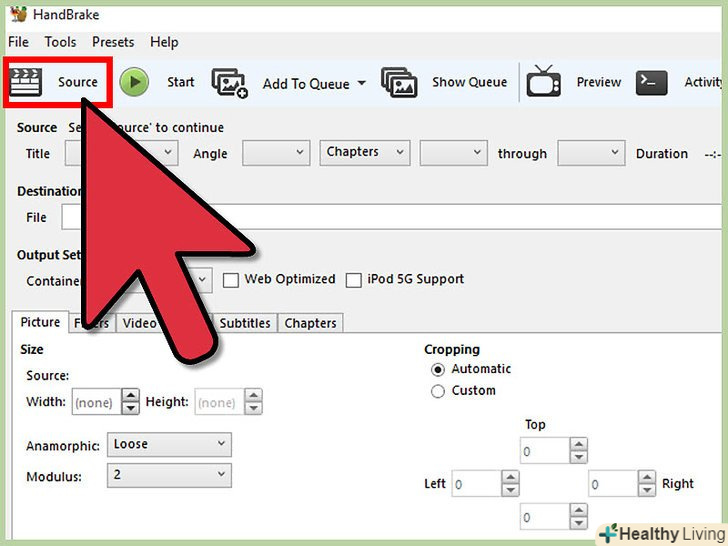The image size is (728, 546).
Task: Open the Modulus dropdown
Action: pyautogui.click(x=169, y=475)
